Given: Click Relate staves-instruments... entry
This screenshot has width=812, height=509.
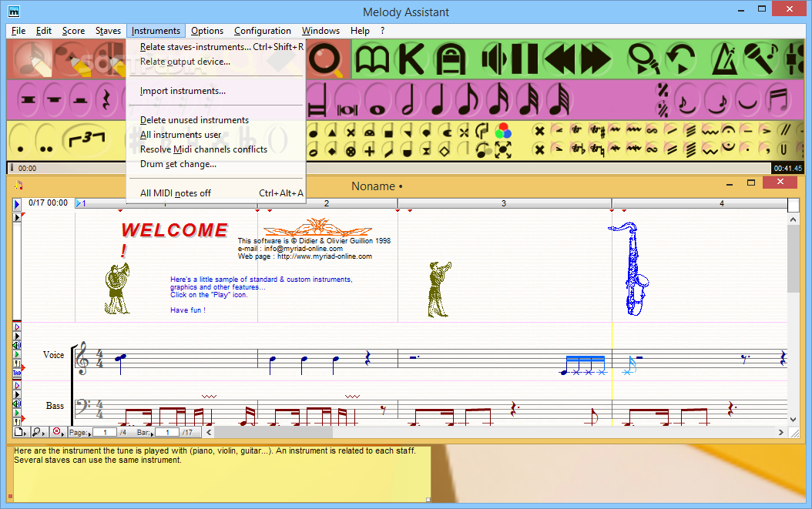Looking at the screenshot, I should [x=216, y=47].
